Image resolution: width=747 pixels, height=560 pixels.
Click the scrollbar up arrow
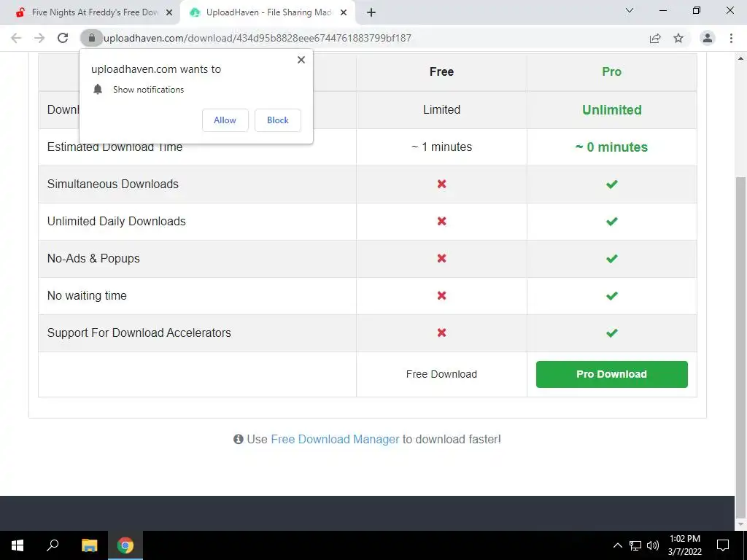coord(740,58)
